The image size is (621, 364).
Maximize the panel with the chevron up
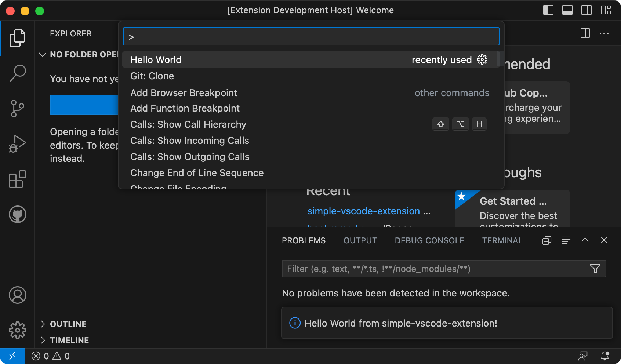[x=585, y=240]
